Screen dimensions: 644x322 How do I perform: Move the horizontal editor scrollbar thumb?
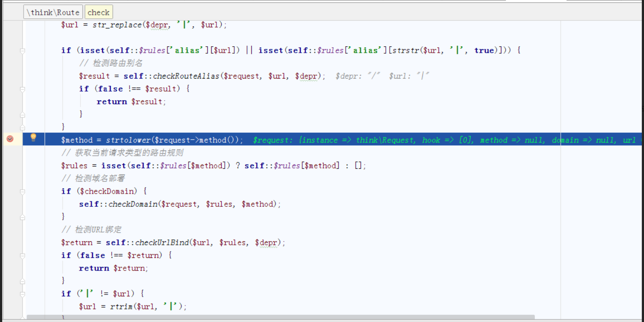[281, 317]
